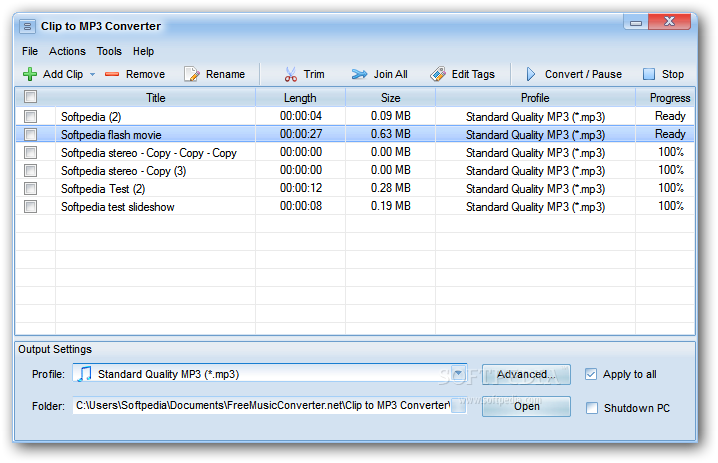Click the music note profile icon
The height and width of the screenshot is (463, 718).
tap(85, 374)
